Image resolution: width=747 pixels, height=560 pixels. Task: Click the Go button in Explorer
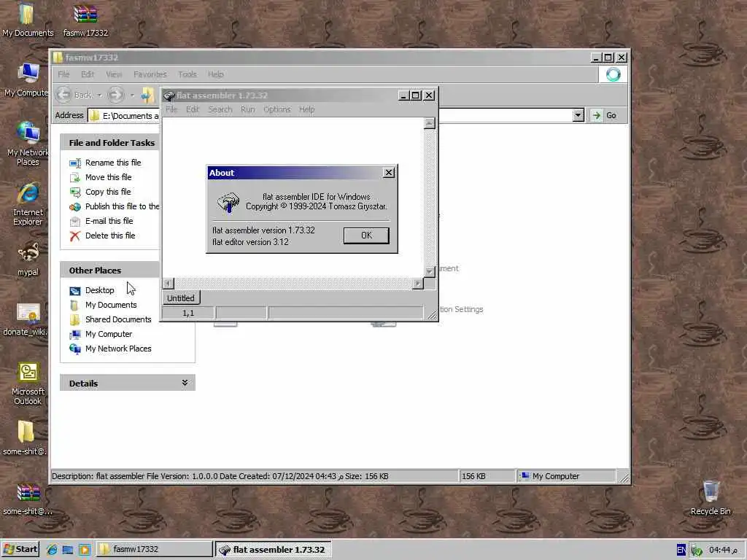[x=605, y=115]
